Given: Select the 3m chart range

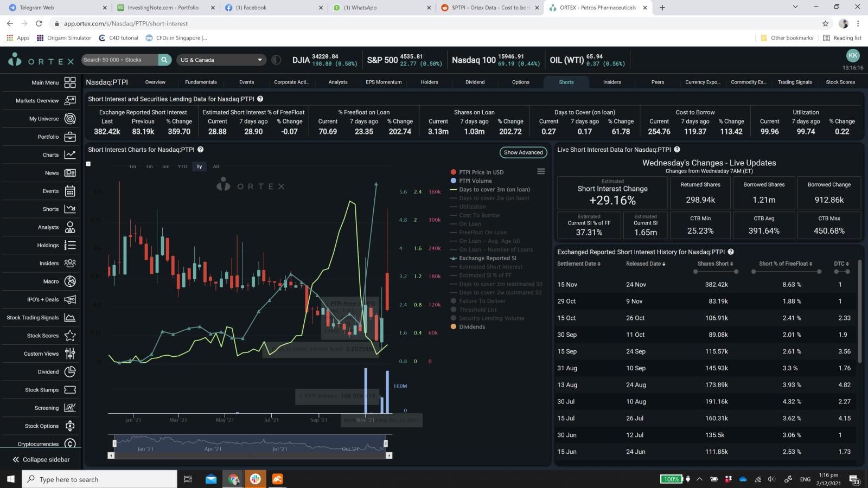Looking at the screenshot, I should pyautogui.click(x=149, y=166).
